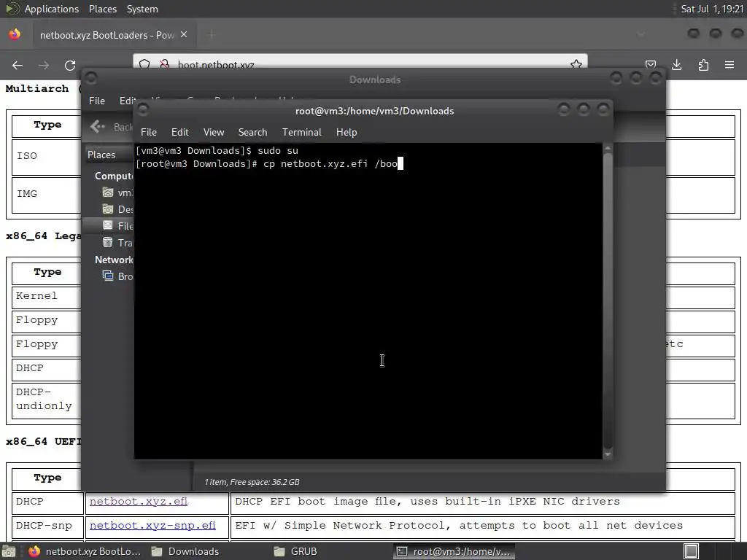Reload the page in Firefox

[x=70, y=65]
